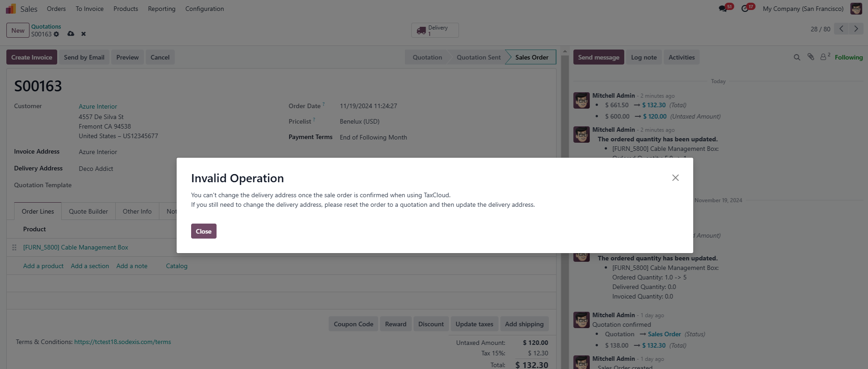
Task: Open the Sales app home icon
Action: (10, 9)
